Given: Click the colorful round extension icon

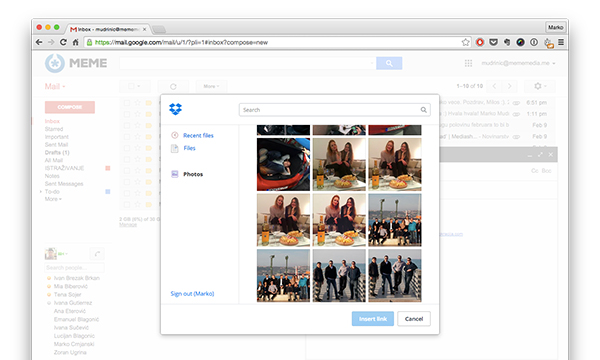Looking at the screenshot, I should [x=520, y=42].
